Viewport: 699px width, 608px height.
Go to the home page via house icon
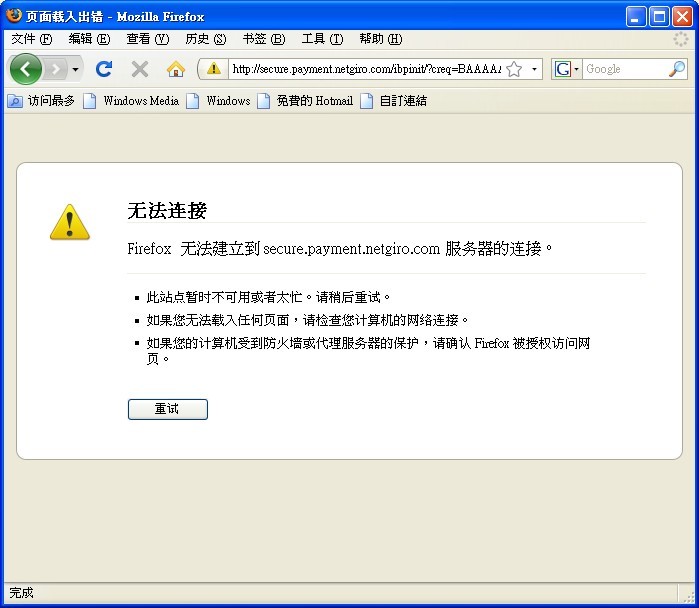(176, 69)
